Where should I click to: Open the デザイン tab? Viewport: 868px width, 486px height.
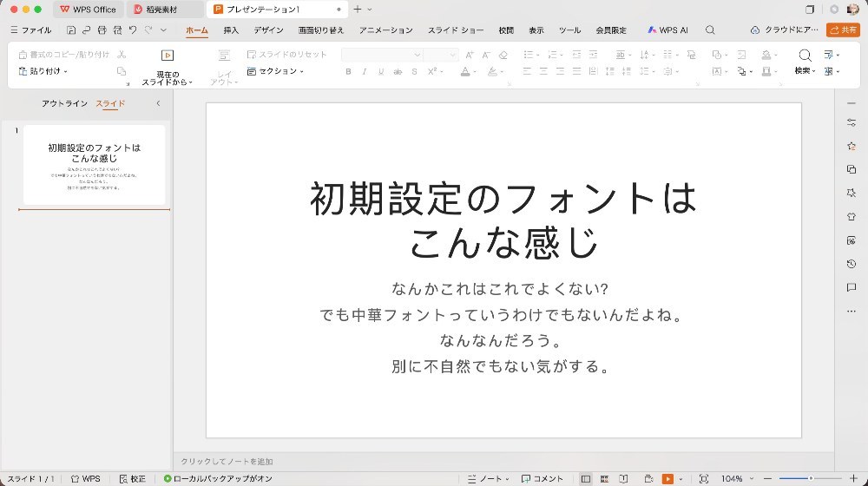[x=268, y=30]
